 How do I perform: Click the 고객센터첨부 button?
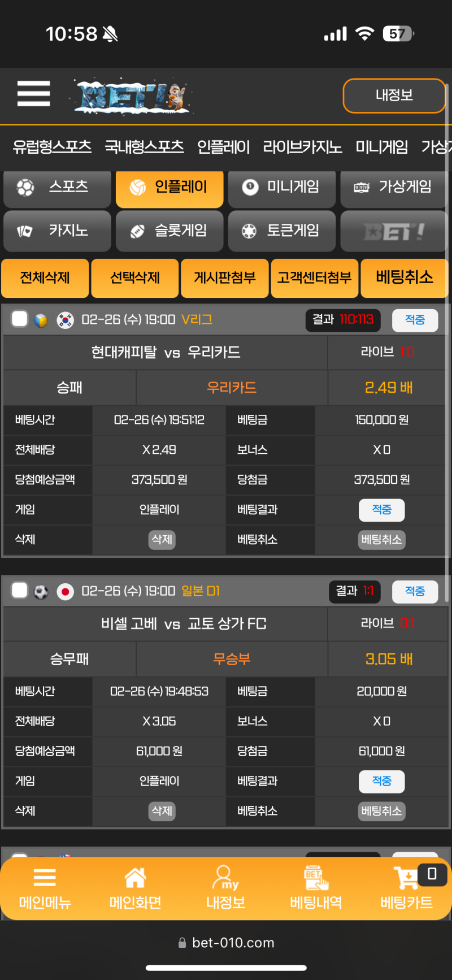tap(315, 277)
